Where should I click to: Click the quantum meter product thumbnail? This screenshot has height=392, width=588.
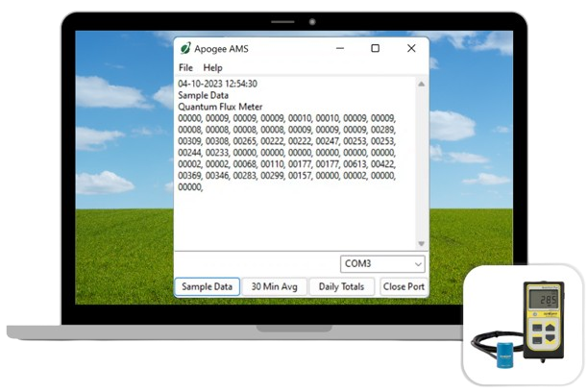click(523, 325)
